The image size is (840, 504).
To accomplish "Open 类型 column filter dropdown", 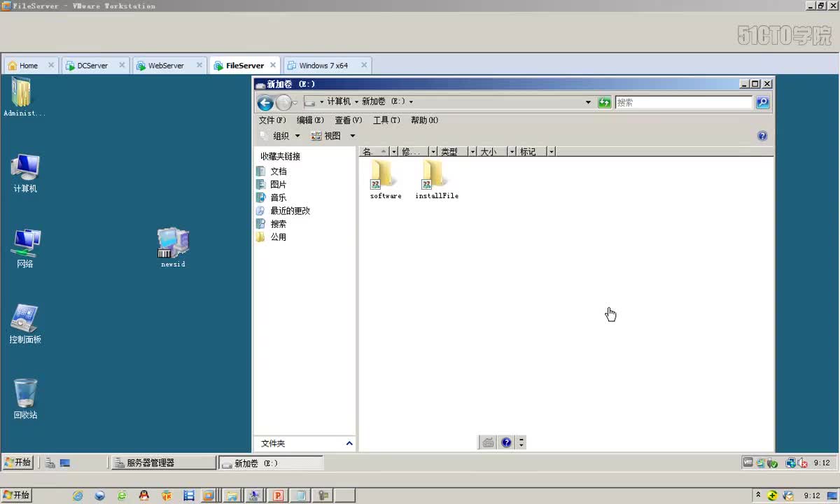I will 472,152.
